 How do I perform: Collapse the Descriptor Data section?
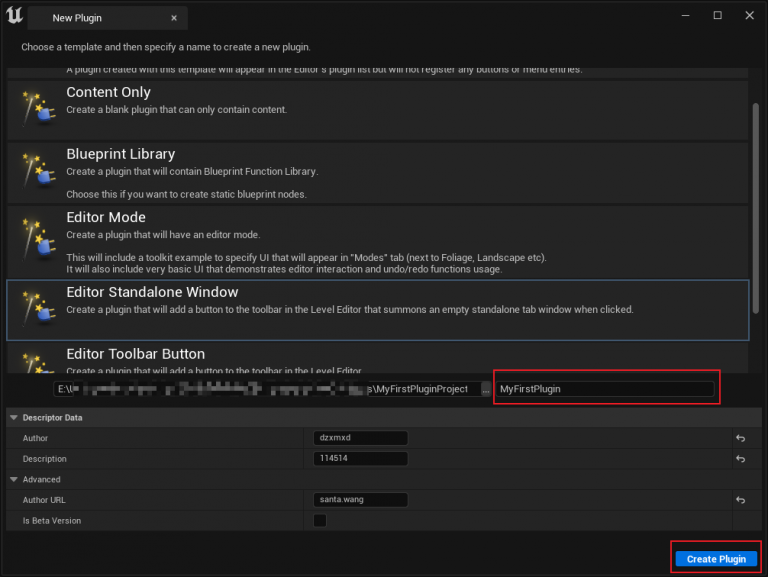point(13,418)
